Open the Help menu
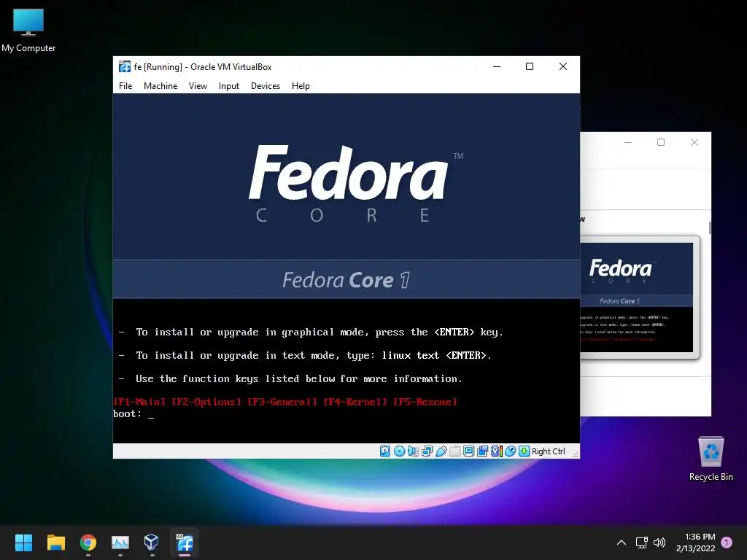The image size is (747, 560). click(x=301, y=86)
